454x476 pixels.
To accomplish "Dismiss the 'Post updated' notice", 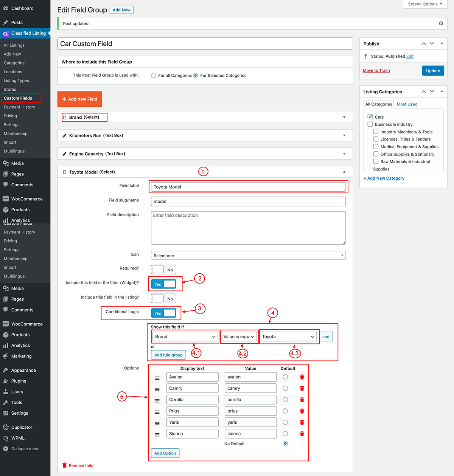I will 441,23.
